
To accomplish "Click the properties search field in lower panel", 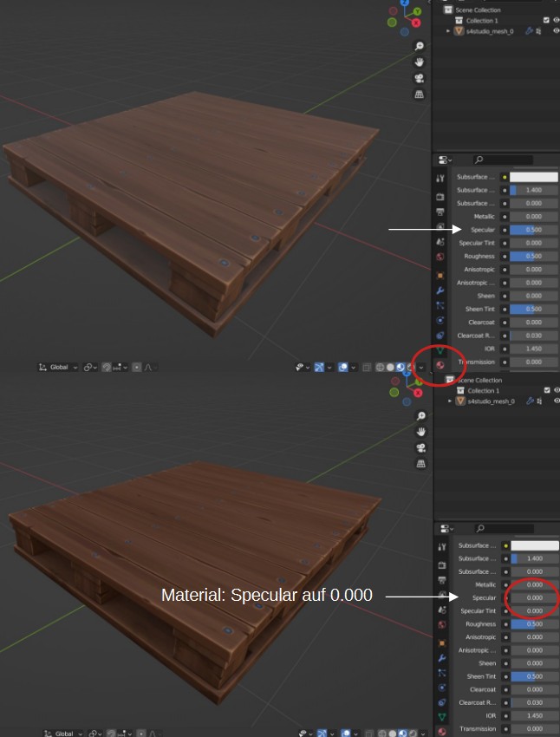I will pos(504,528).
